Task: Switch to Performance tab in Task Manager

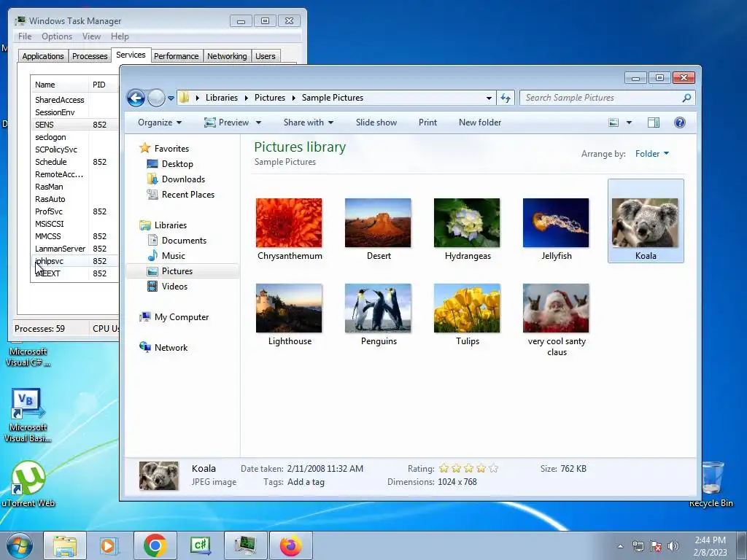Action: [x=177, y=56]
